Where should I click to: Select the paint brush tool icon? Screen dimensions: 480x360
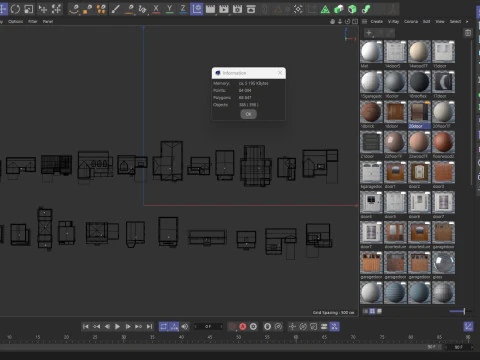(115, 9)
